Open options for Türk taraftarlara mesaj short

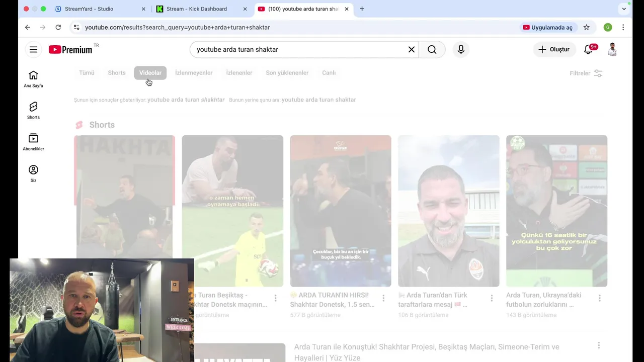(x=492, y=298)
